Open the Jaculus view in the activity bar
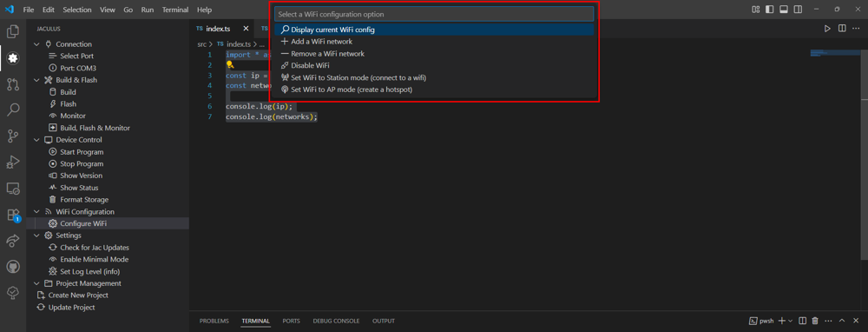 [13, 57]
